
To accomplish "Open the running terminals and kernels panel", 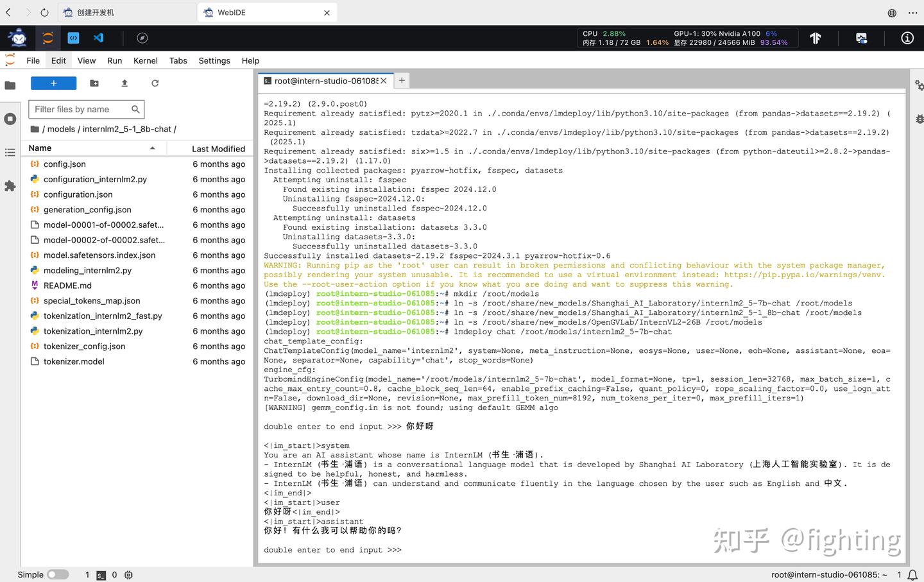I will point(10,118).
